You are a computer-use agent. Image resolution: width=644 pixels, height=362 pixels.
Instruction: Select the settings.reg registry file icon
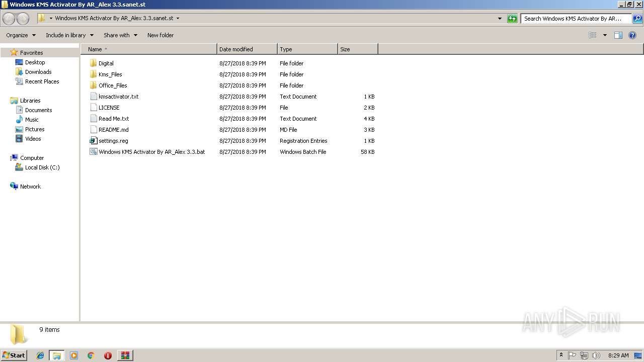[93, 141]
